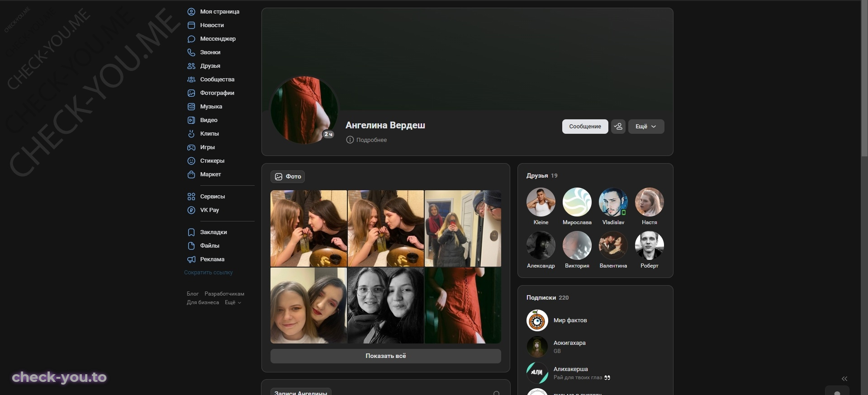Click the info icon beside Подробнее
The height and width of the screenshot is (395, 868).
[x=350, y=140]
